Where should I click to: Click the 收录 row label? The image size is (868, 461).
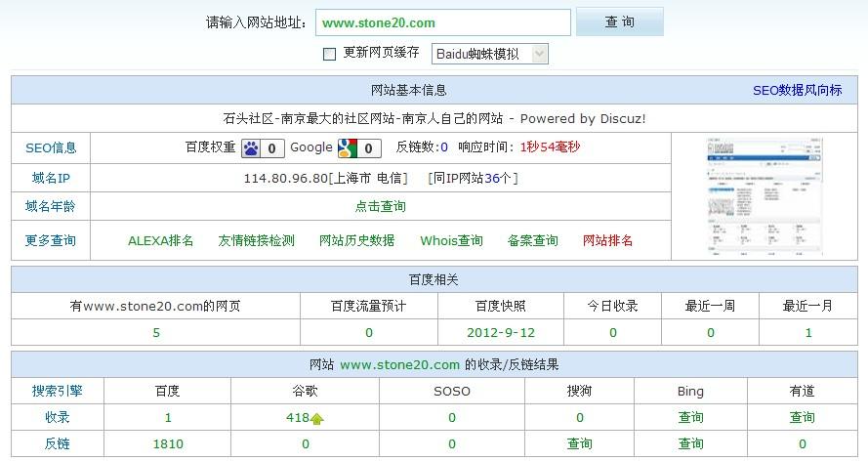[x=57, y=417]
